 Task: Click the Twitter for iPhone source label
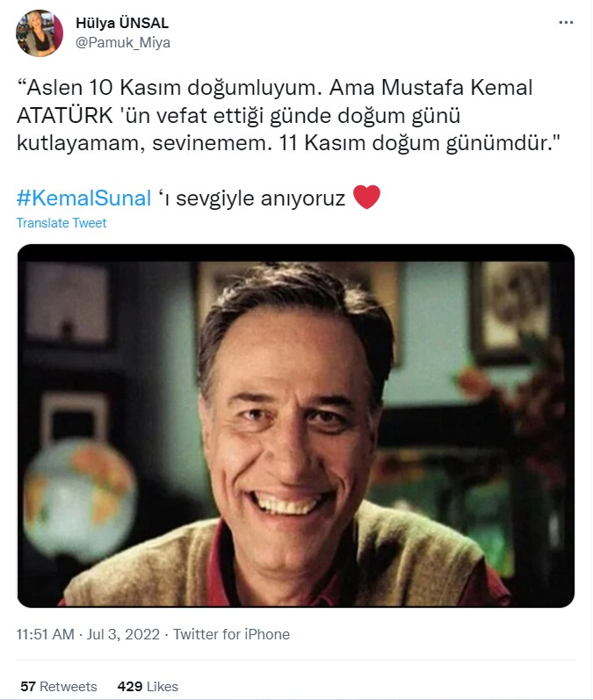pyautogui.click(x=231, y=634)
